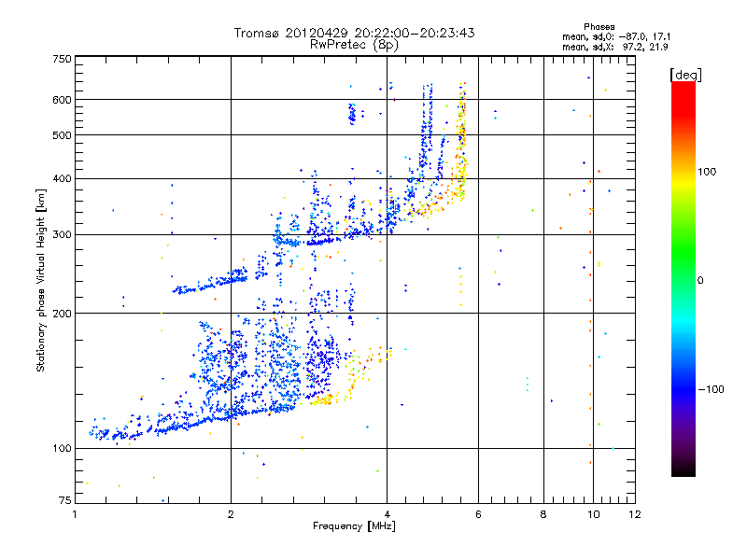Click x-axis tick label "4"
This screenshot has width=747, height=560.
[387, 515]
